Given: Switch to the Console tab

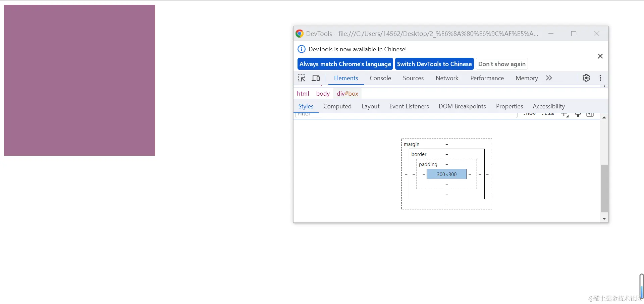Looking at the screenshot, I should point(380,78).
